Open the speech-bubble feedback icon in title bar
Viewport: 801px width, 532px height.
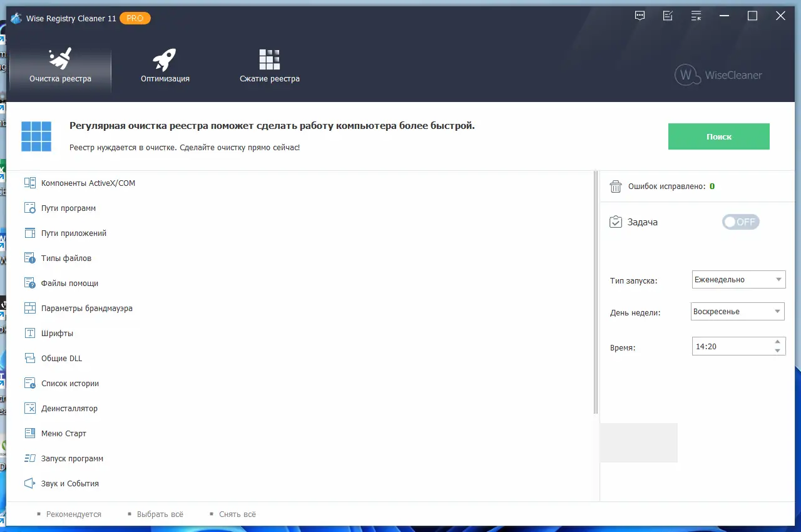click(640, 16)
